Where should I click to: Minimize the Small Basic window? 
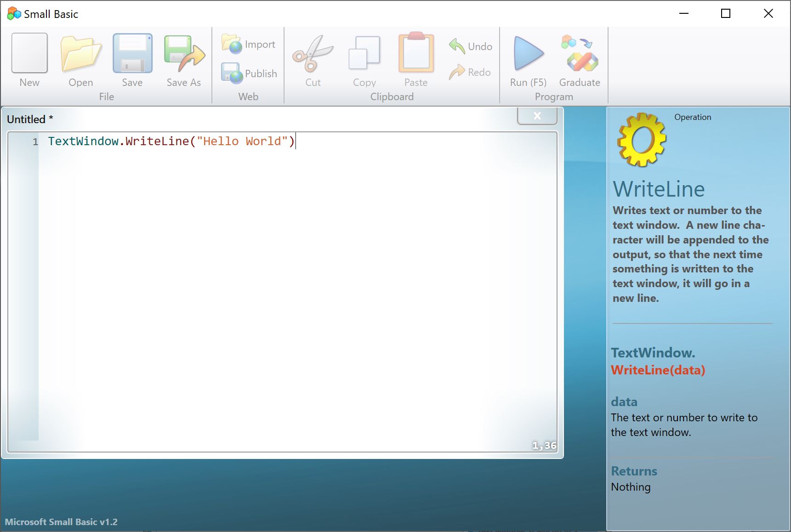684,14
